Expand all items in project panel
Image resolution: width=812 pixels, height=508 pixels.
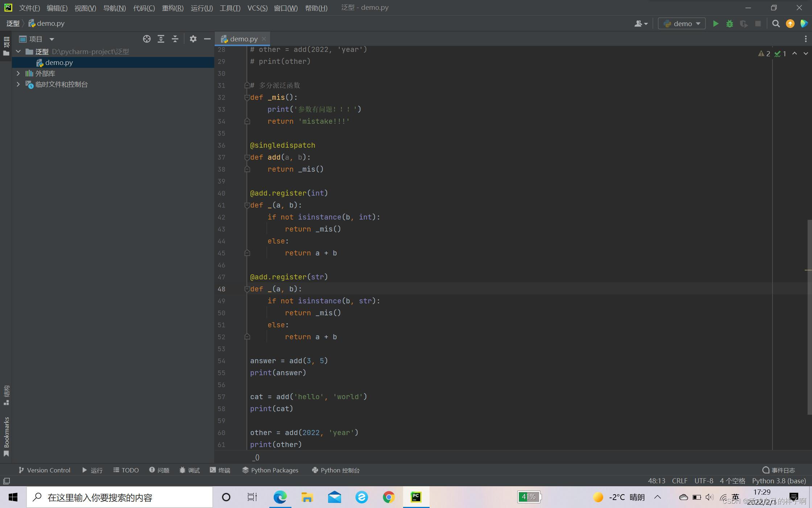tap(161, 39)
